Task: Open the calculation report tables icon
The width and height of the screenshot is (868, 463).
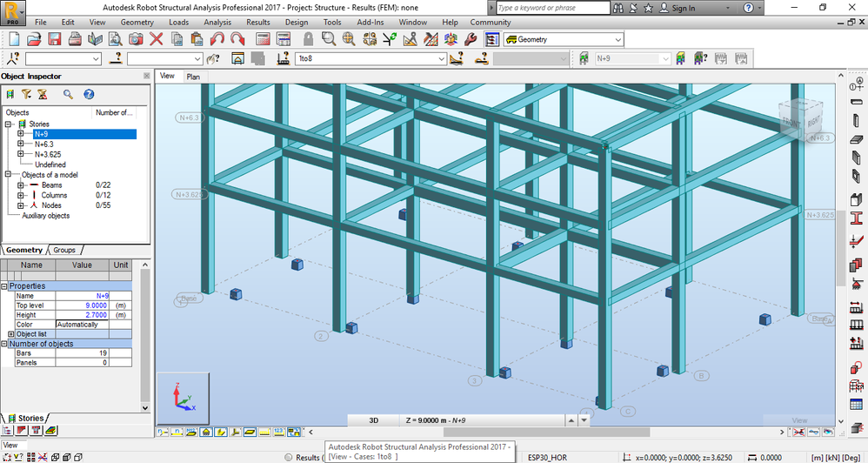Action: pos(284,39)
